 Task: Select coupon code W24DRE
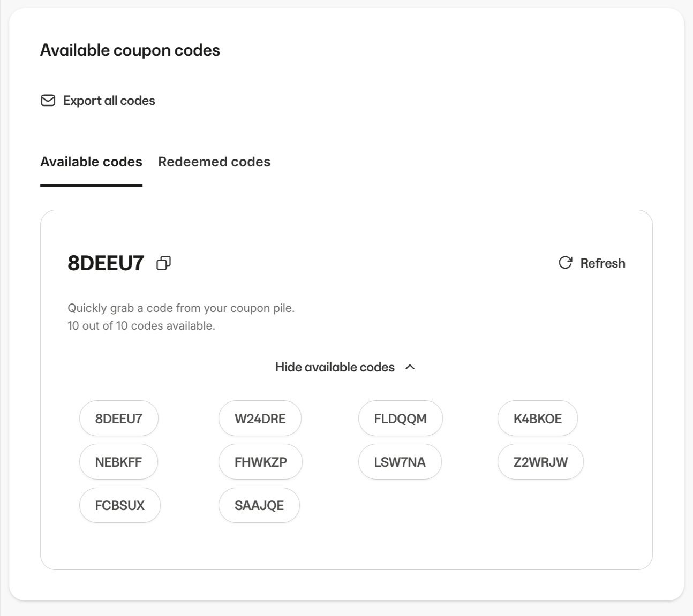tap(260, 418)
